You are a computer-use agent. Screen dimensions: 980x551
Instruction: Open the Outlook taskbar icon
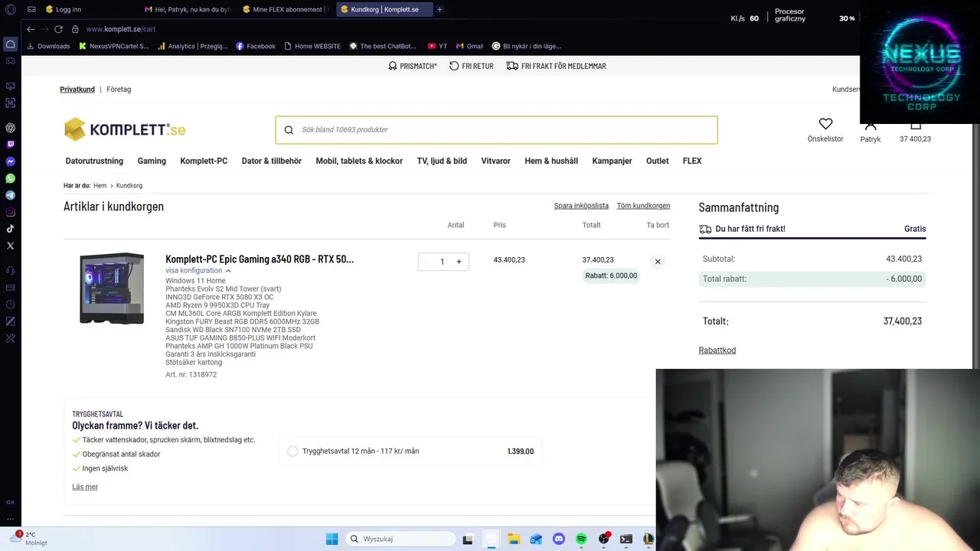pyautogui.click(x=536, y=539)
